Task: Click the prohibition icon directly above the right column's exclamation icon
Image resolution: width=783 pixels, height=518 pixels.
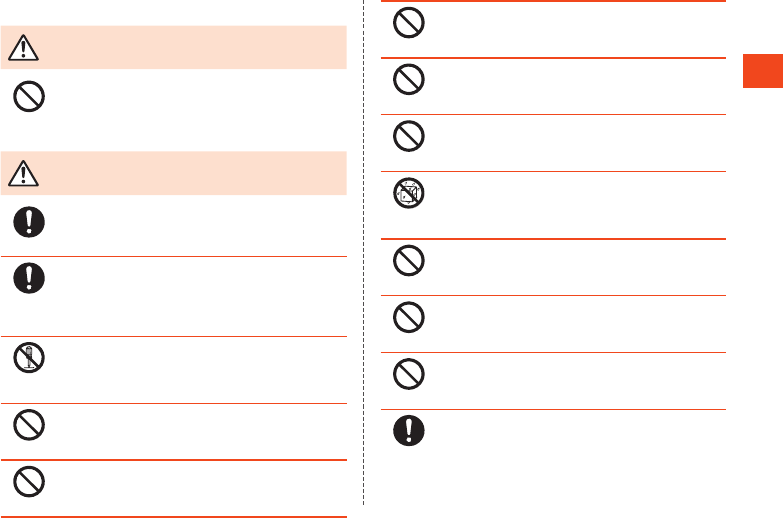Action: tap(408, 374)
